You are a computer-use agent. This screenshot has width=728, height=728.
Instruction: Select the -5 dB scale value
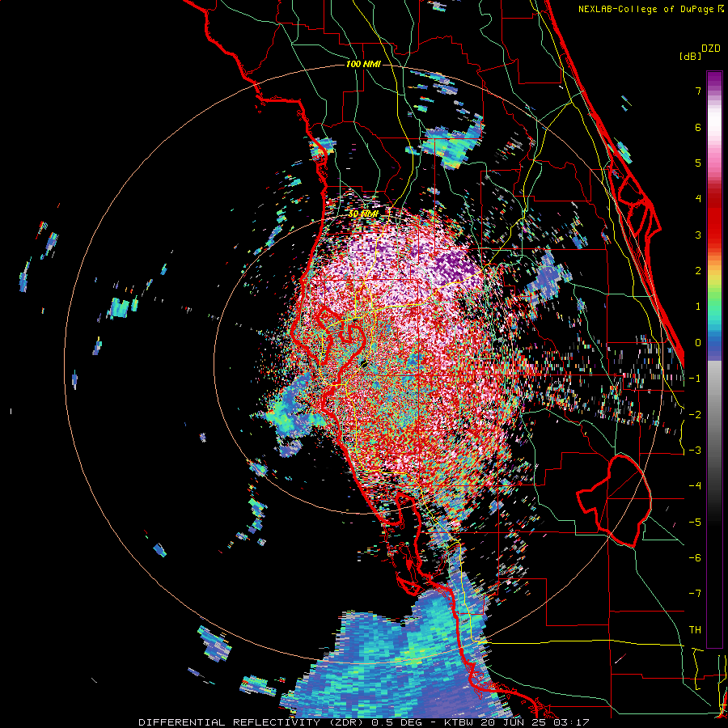[695, 522]
